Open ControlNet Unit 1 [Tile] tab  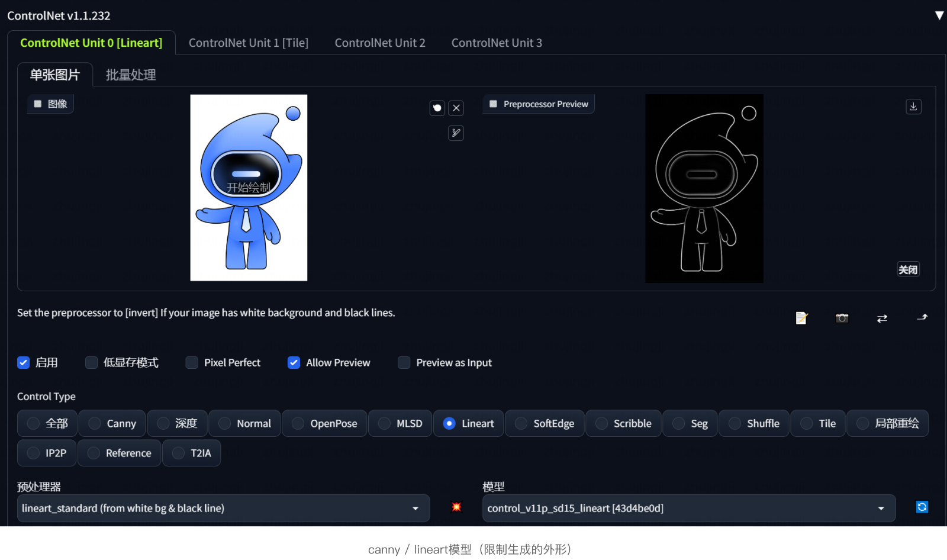[249, 43]
